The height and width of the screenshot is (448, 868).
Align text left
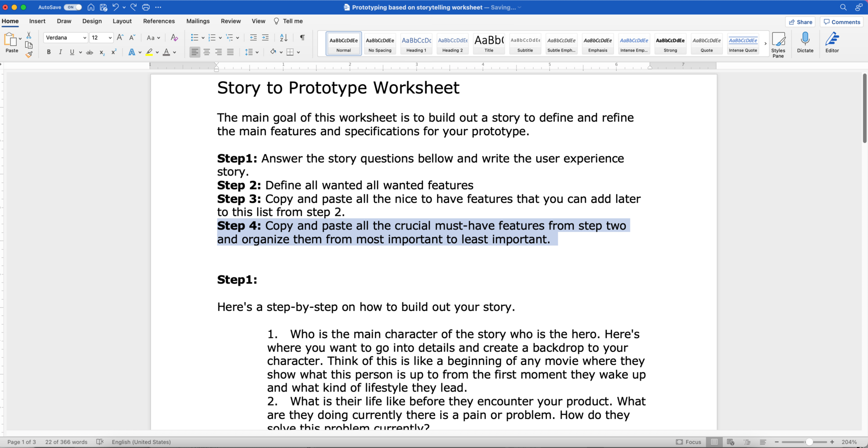point(195,52)
